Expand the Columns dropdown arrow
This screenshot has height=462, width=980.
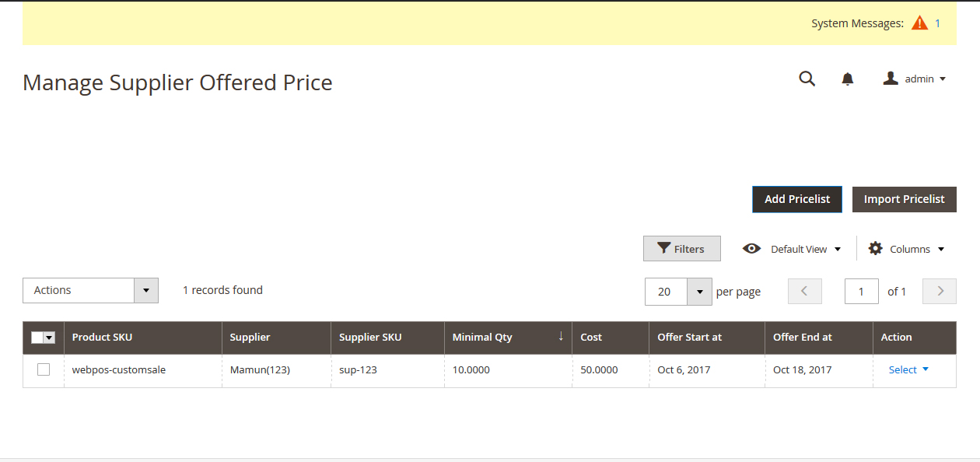point(941,249)
